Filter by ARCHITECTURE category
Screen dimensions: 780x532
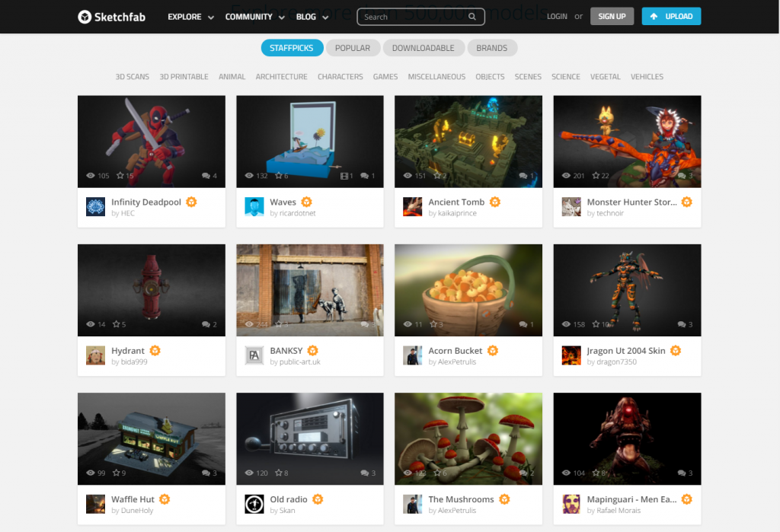click(282, 77)
